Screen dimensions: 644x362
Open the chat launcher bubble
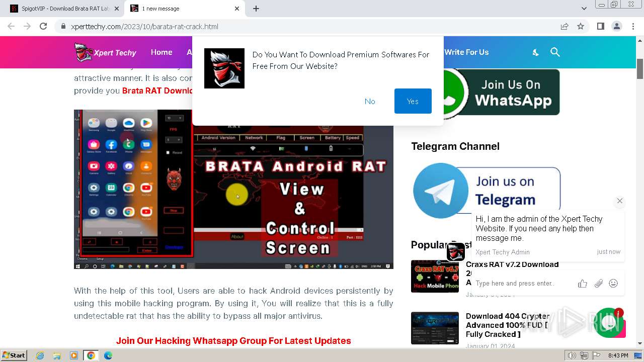pyautogui.click(x=609, y=323)
